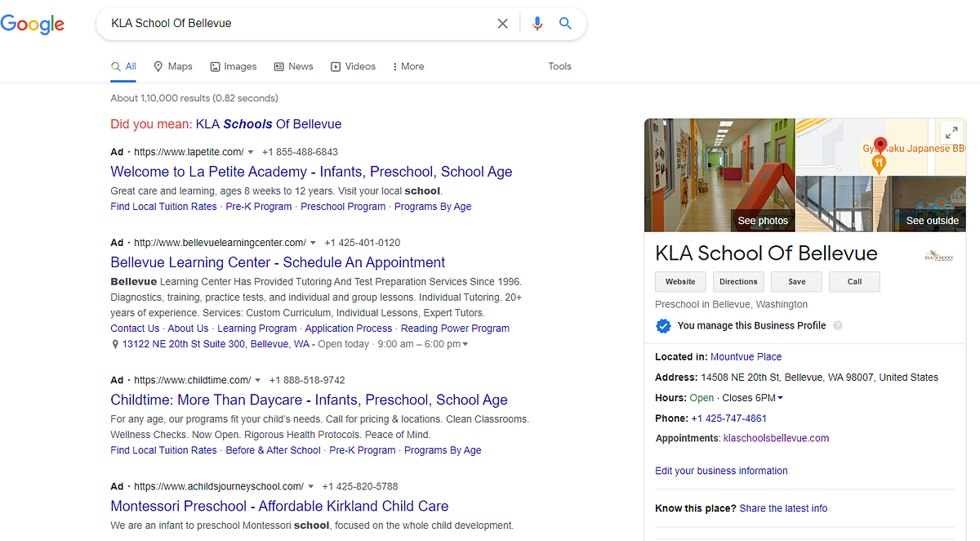The image size is (980, 541).
Task: Click Edit your business information
Action: [721, 471]
